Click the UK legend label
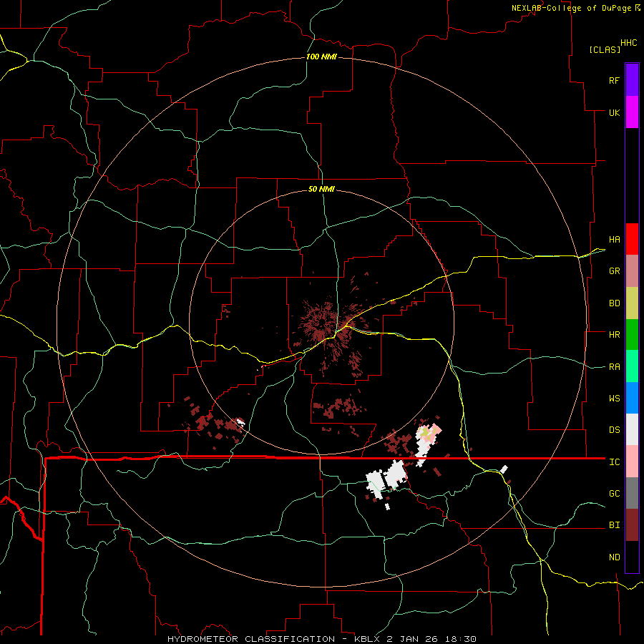Viewport: 644px width, 644px height. click(614, 112)
